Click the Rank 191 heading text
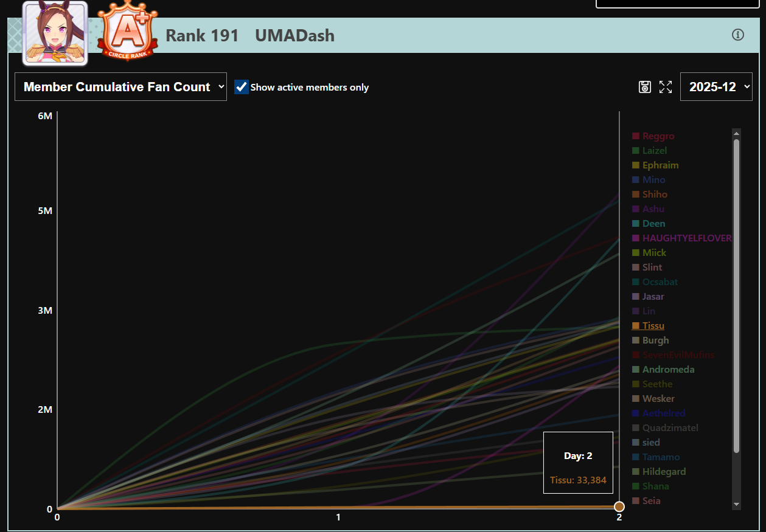Screen dimensions: 766x532 [202, 35]
